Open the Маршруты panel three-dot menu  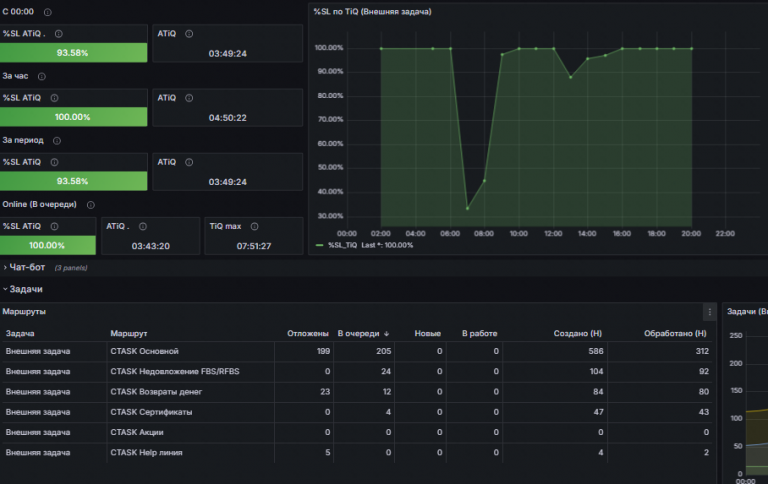pos(710,312)
